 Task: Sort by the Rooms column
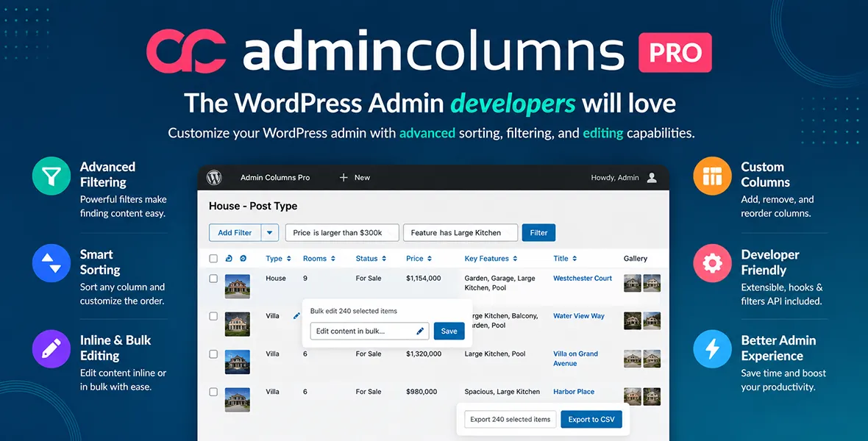[x=319, y=259]
